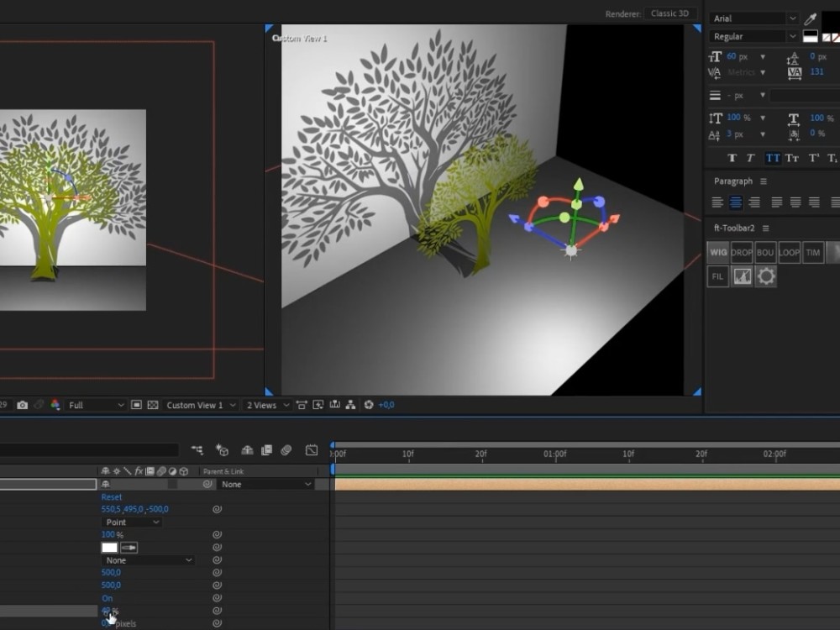Screen dimensions: 840x630
Task: Click the exposure value +0,0
Action: (386, 405)
